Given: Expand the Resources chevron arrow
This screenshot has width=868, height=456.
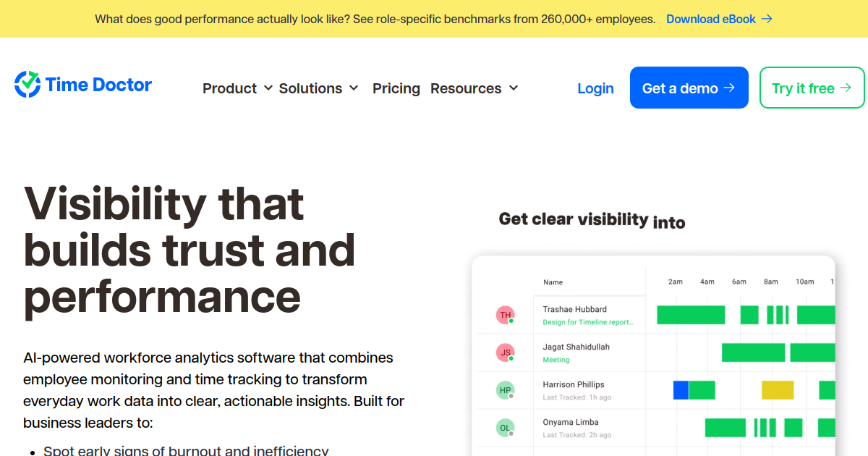Looking at the screenshot, I should coord(514,88).
